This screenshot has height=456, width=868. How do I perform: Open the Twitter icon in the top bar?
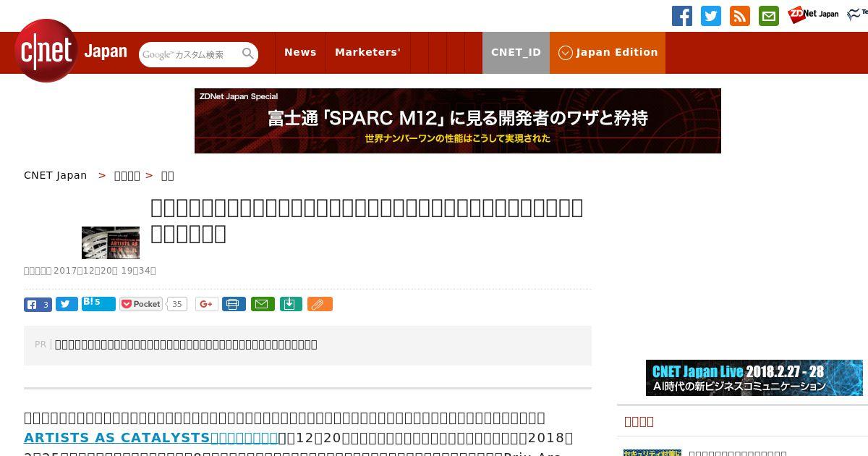(x=711, y=16)
